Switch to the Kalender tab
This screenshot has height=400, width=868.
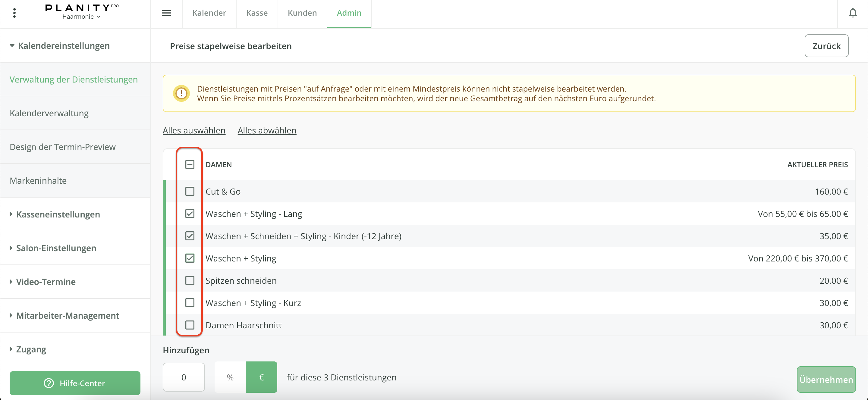point(209,13)
